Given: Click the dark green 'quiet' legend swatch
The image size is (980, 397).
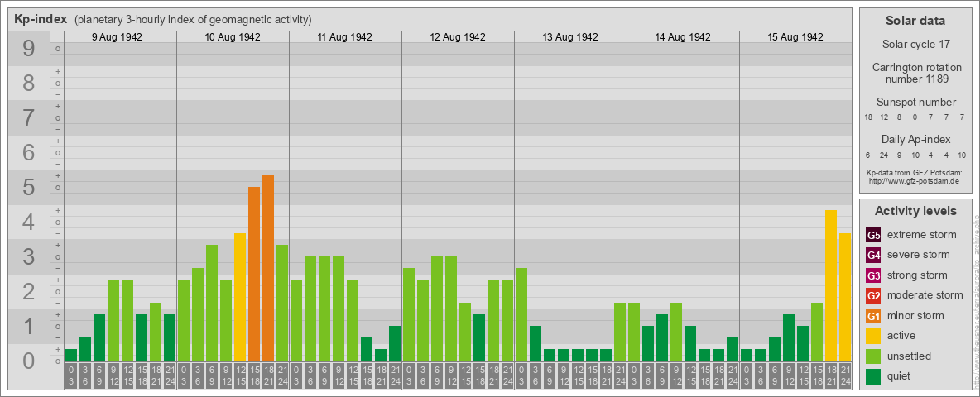Looking at the screenshot, I should pos(873,376).
